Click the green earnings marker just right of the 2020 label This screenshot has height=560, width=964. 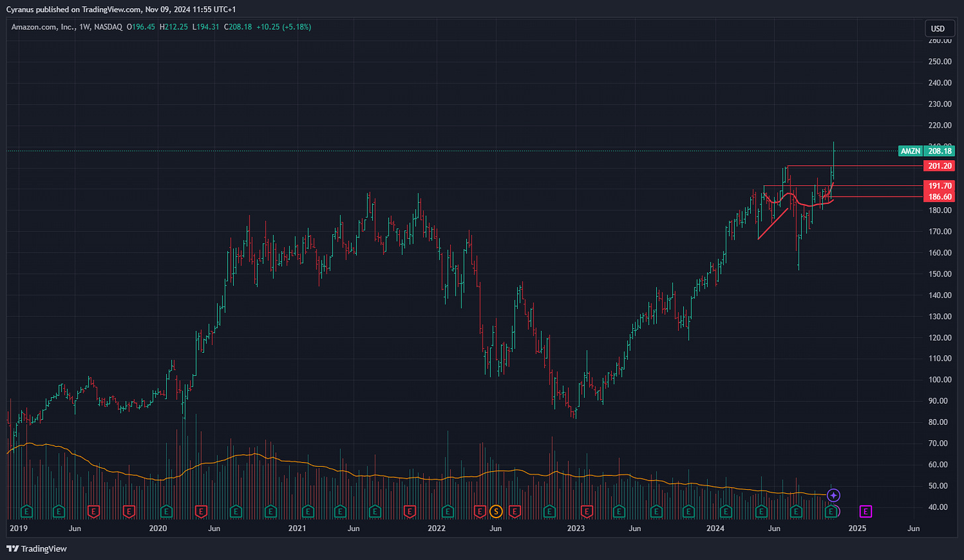click(x=166, y=511)
